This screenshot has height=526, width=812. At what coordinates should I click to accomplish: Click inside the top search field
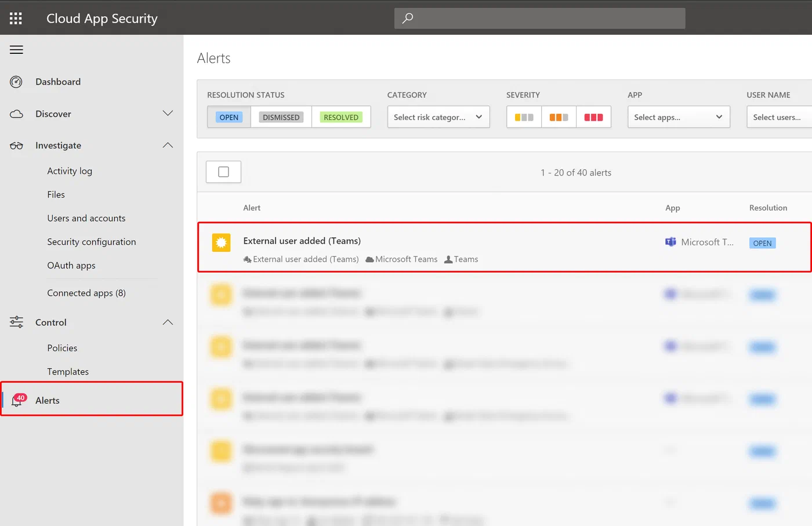click(x=539, y=18)
